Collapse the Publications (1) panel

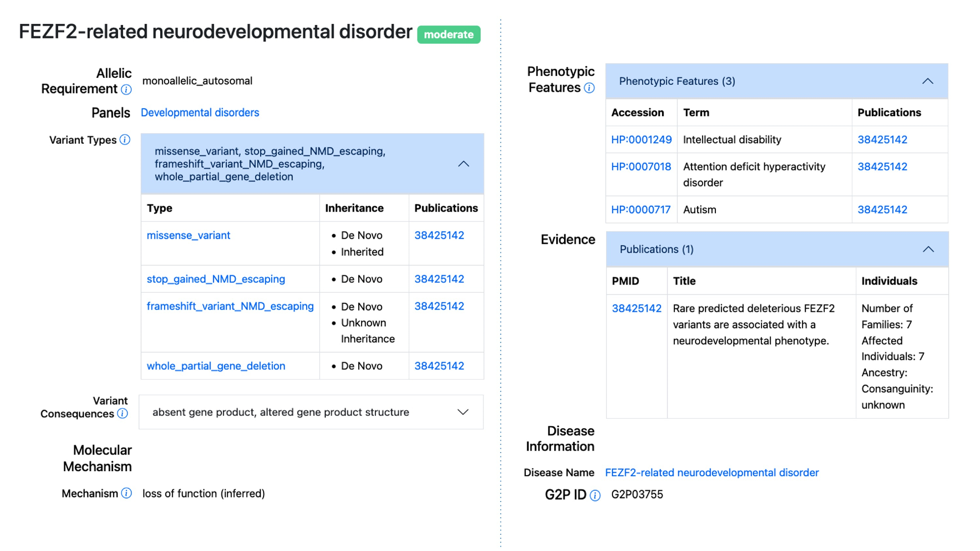coord(928,249)
